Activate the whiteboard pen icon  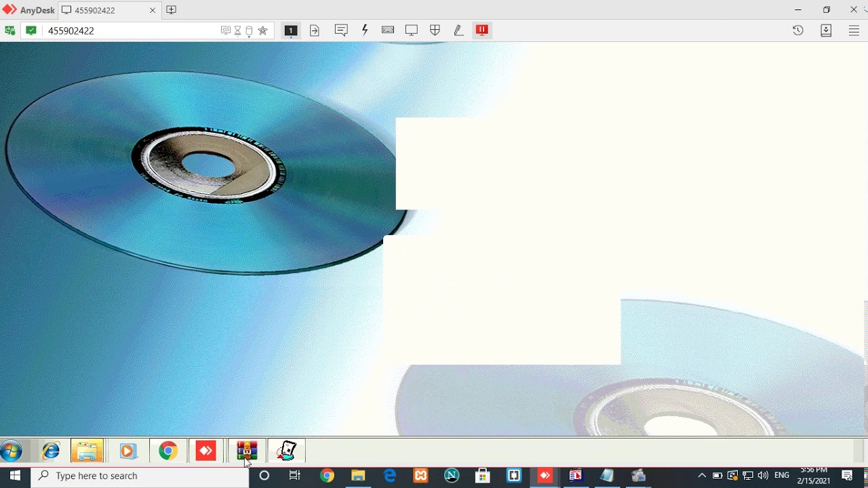458,30
